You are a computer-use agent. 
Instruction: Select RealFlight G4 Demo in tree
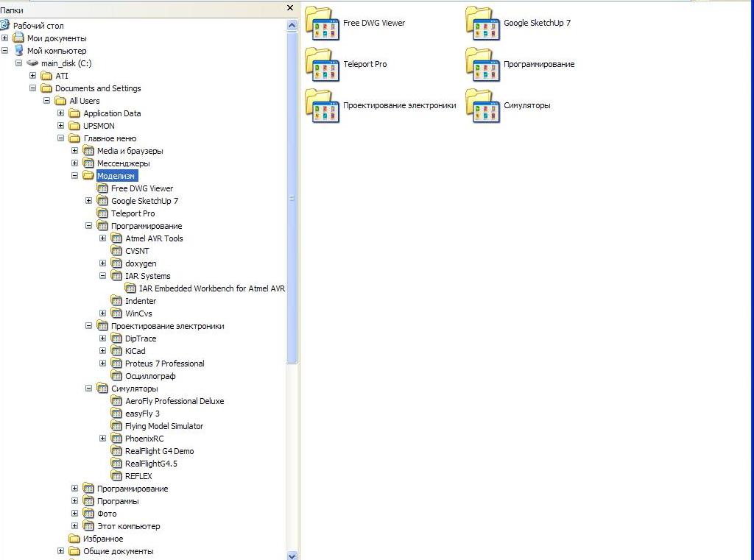(x=159, y=451)
